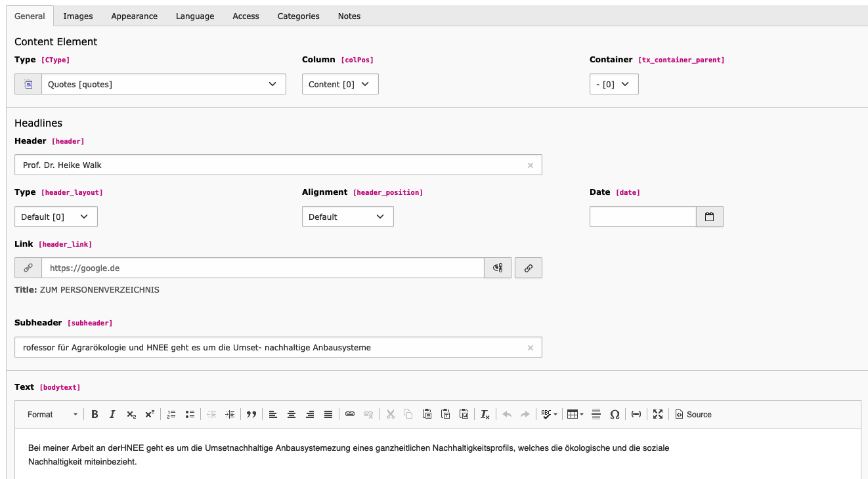Maximize the rich text editor
The height and width of the screenshot is (479, 868).
(x=658, y=414)
